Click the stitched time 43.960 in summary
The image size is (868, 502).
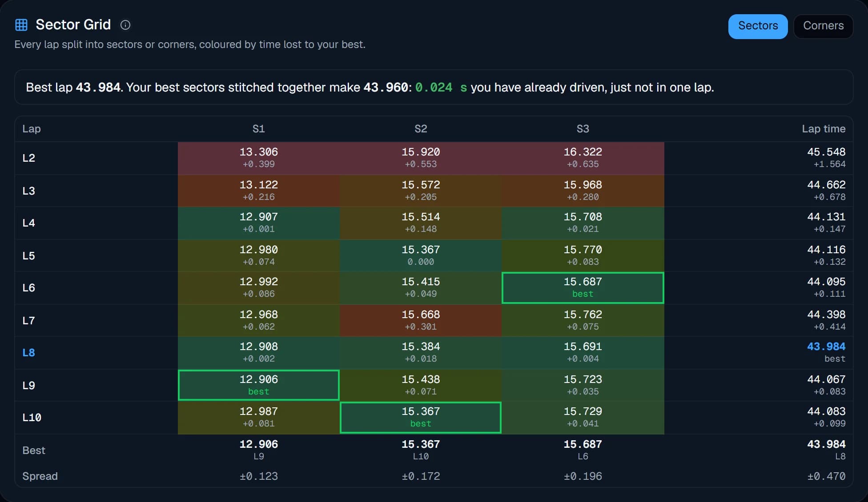coord(386,88)
